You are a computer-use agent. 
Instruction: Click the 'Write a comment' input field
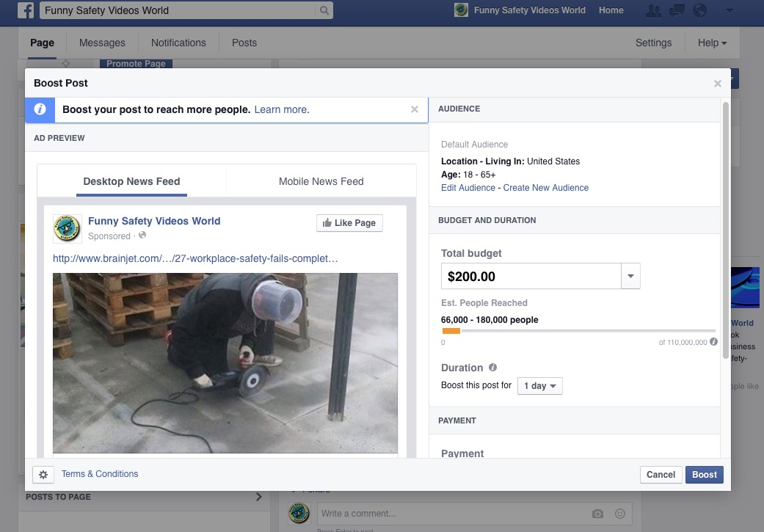point(440,514)
